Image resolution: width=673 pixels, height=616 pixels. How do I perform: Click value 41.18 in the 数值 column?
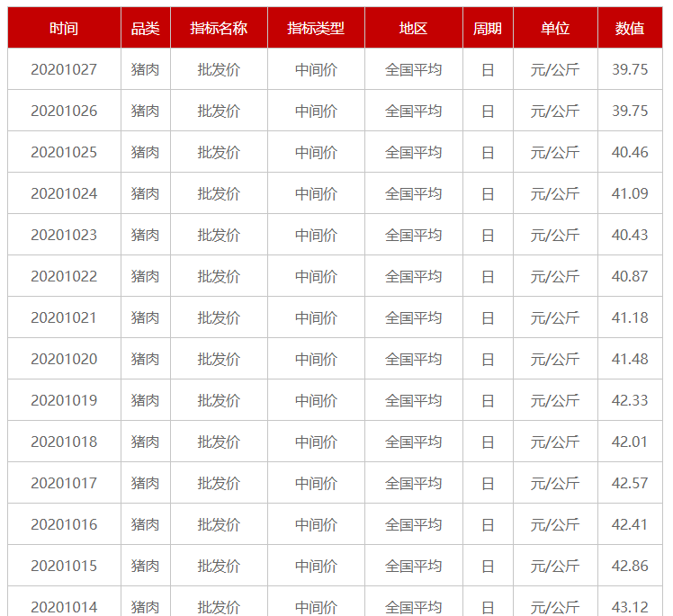(x=630, y=317)
